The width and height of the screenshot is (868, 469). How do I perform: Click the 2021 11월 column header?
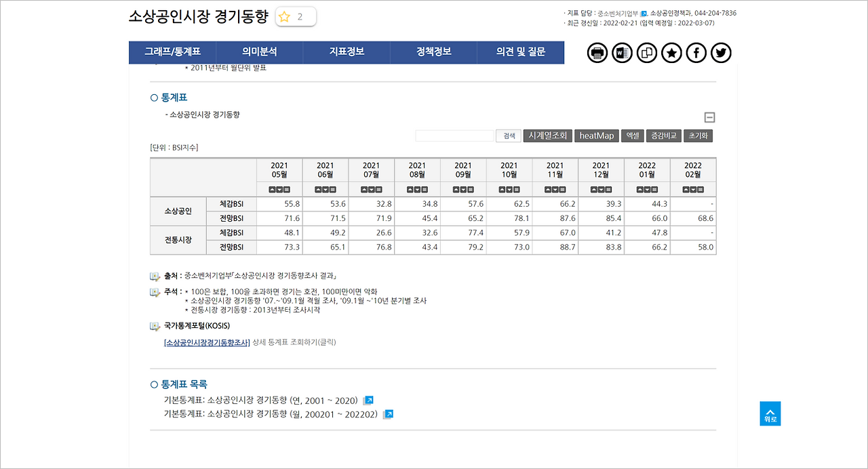coord(555,170)
